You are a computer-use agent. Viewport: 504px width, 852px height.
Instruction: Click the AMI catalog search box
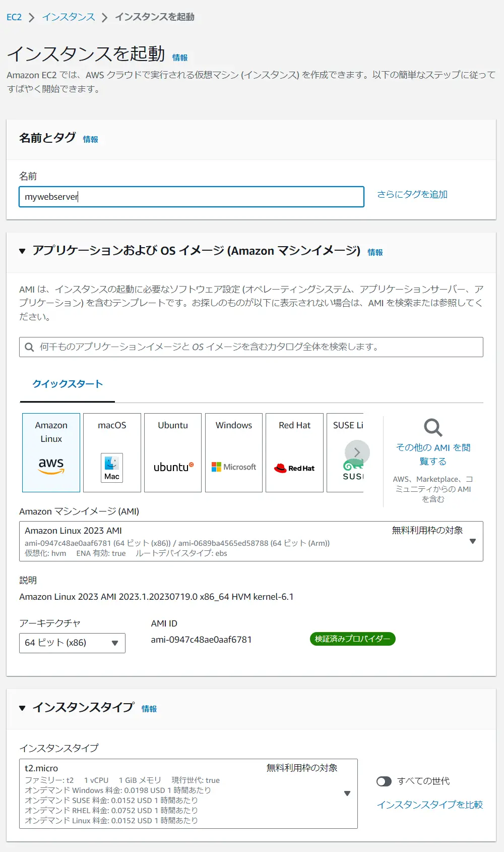tap(251, 347)
